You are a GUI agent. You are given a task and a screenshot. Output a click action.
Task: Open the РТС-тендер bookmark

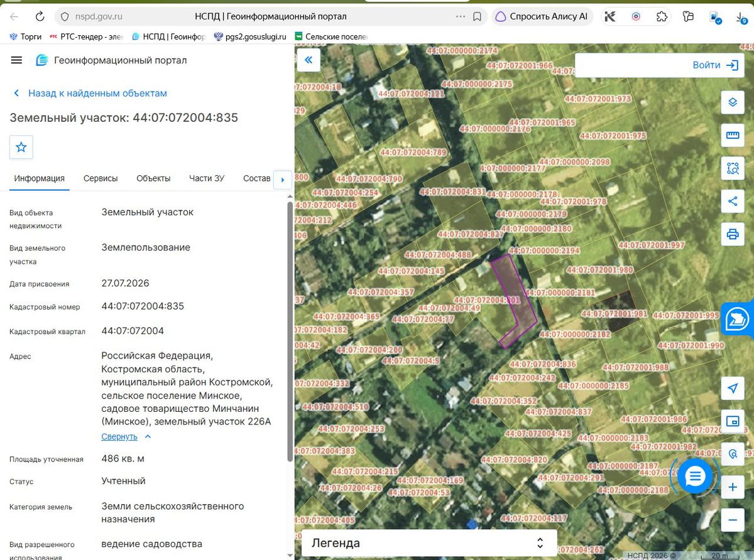tap(85, 36)
